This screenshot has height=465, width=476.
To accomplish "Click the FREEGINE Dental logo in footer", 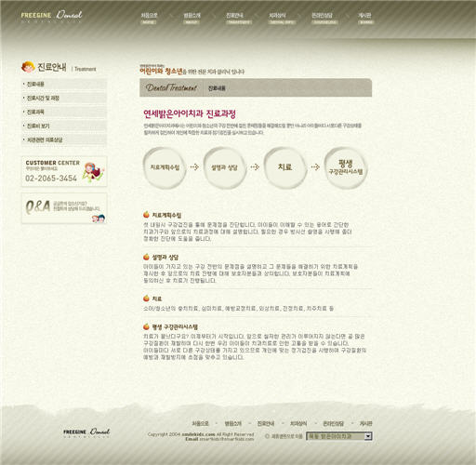I will coord(86,432).
